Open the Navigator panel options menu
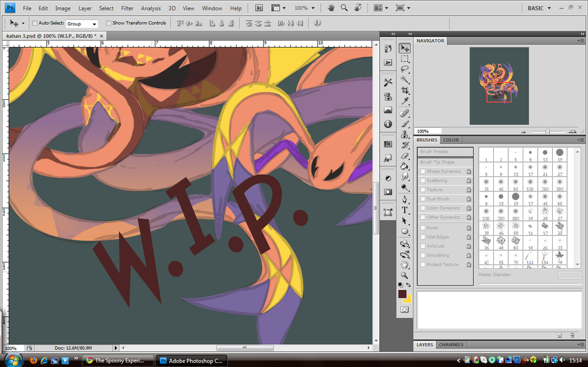Image resolution: width=588 pixels, height=367 pixels. pyautogui.click(x=581, y=41)
